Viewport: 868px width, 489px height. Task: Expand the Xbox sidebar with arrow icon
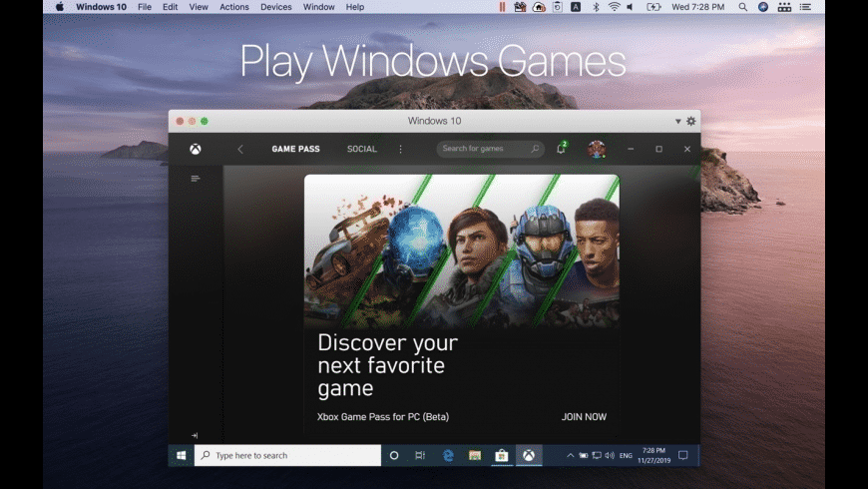195,435
